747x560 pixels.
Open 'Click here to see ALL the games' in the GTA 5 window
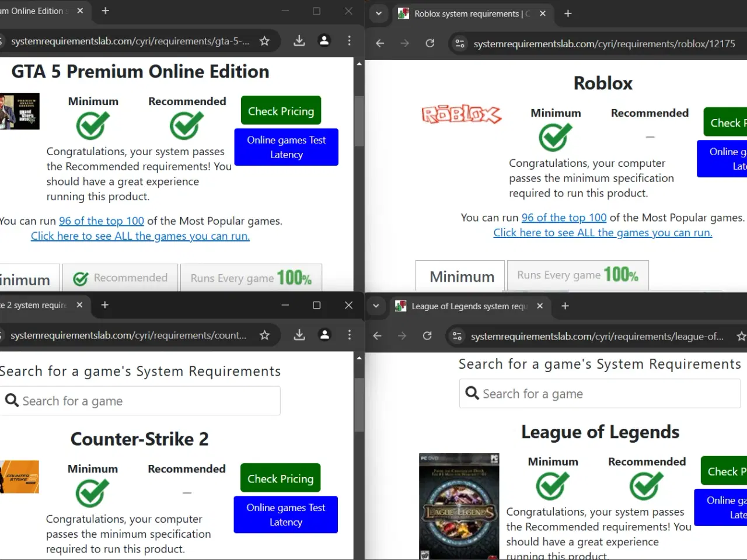(140, 236)
